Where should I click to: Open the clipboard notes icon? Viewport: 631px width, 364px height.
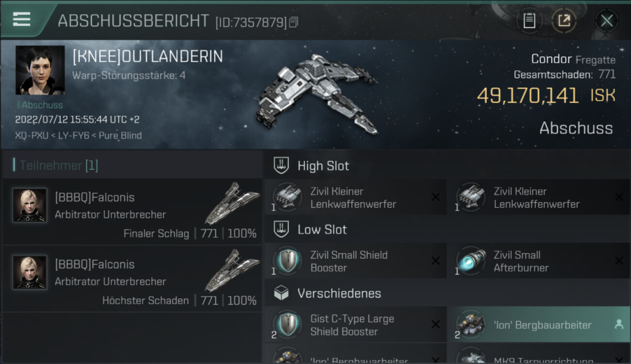pos(529,21)
